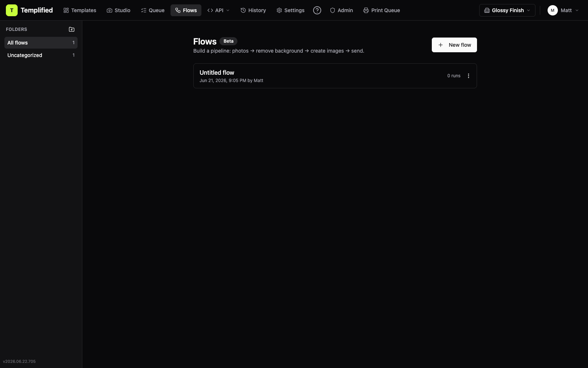Screen dimensions: 588x368
Task: Open the Glossy Finish workspace dropdown
Action: click(507, 10)
